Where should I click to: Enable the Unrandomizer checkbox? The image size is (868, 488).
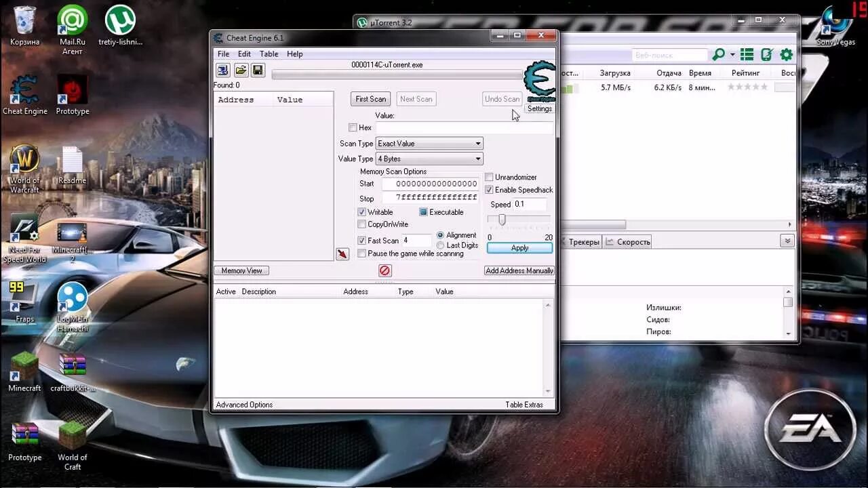point(489,178)
